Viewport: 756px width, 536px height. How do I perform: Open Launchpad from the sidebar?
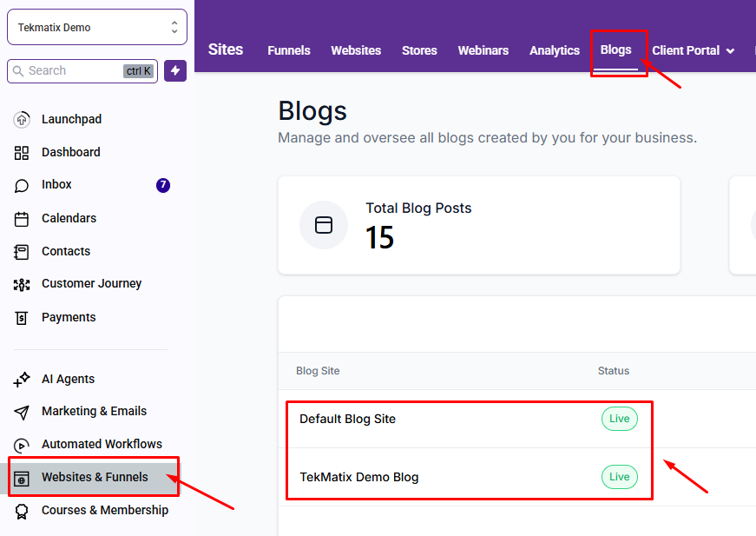click(71, 119)
